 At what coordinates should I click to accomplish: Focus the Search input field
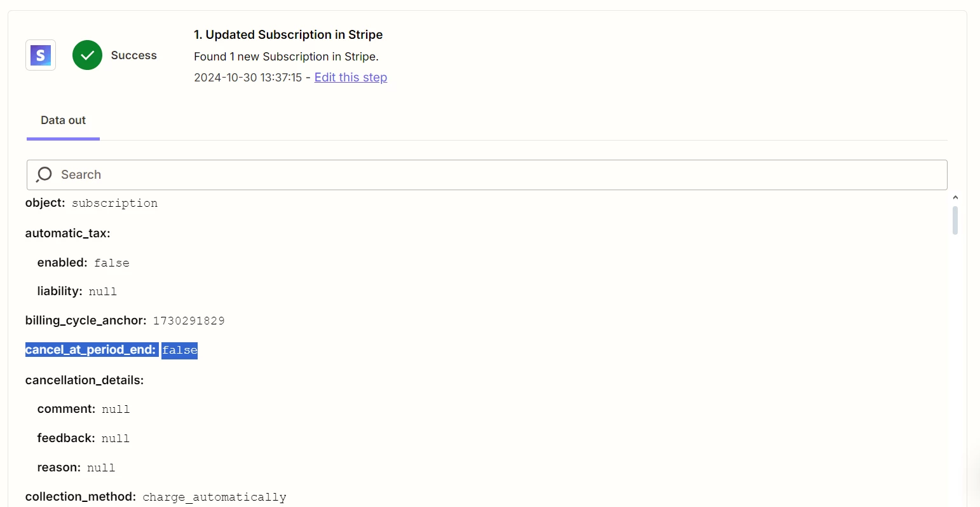tap(487, 174)
